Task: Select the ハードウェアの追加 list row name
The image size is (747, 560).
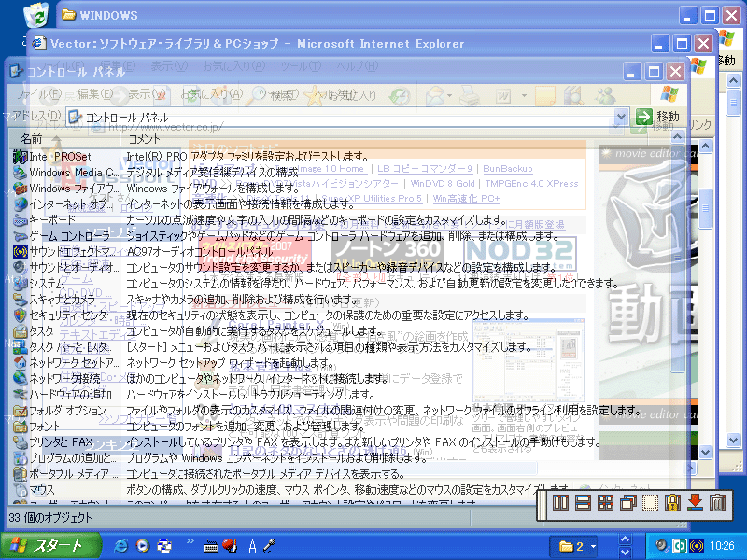Action: [71, 395]
